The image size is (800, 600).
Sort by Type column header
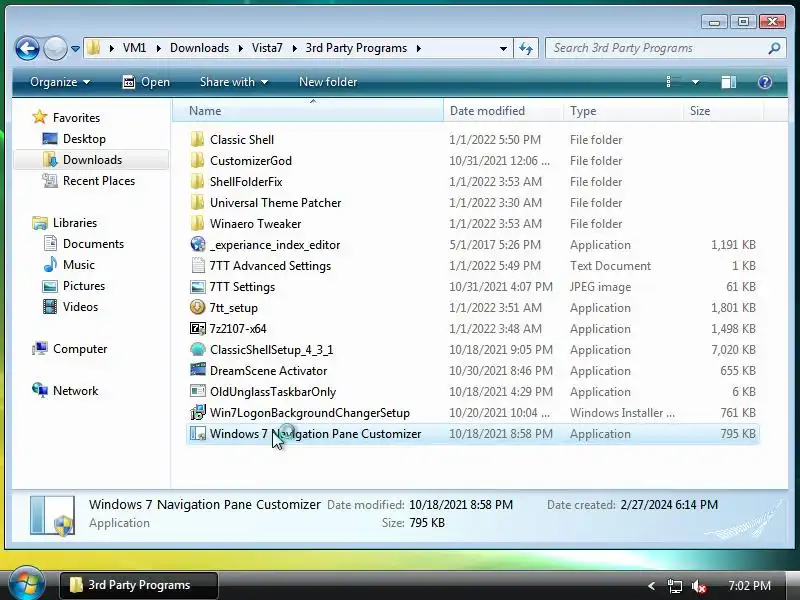(623, 111)
